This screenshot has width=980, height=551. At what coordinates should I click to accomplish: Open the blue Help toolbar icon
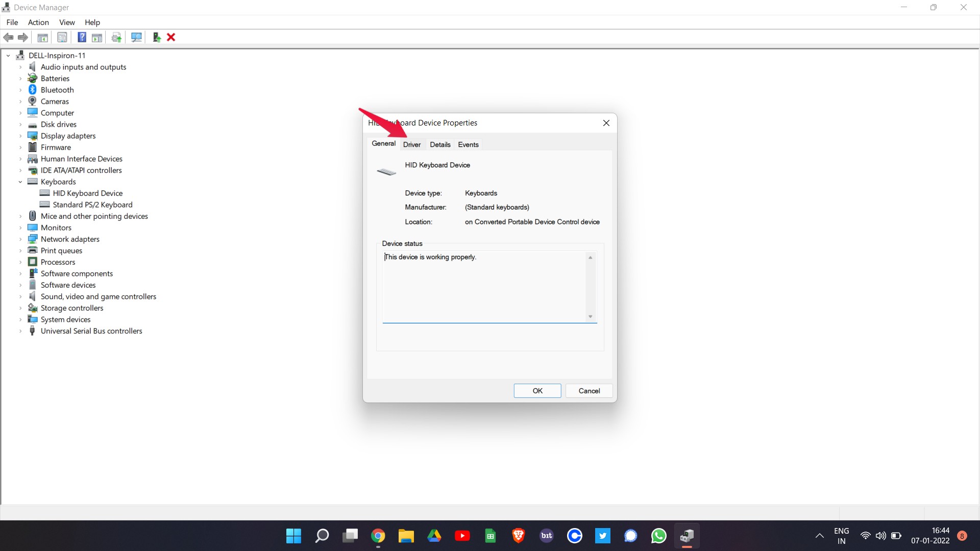click(82, 37)
